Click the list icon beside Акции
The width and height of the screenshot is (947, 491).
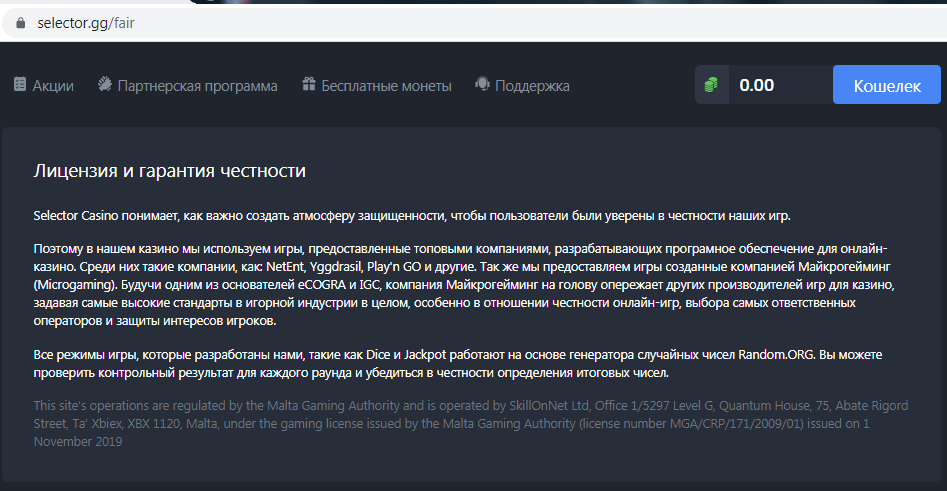click(x=20, y=85)
